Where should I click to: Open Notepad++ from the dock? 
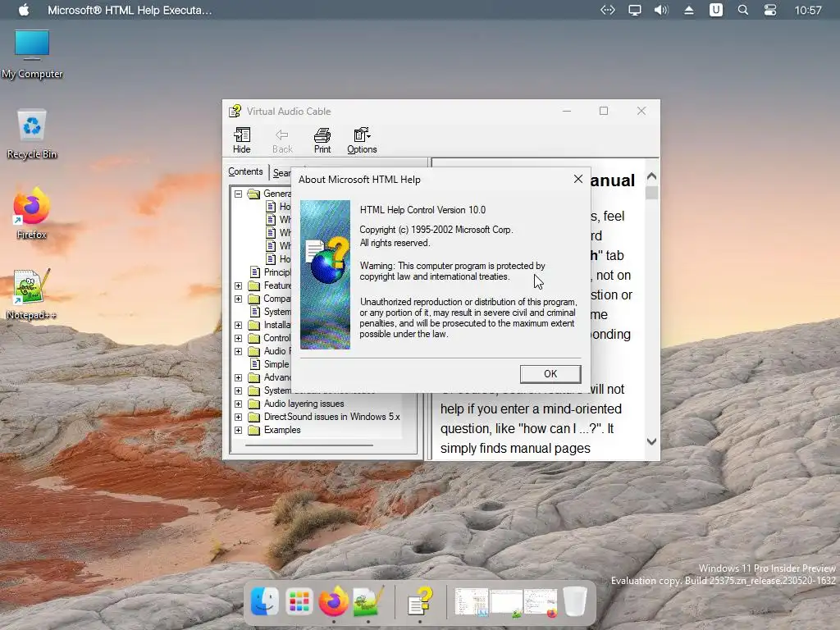368,601
